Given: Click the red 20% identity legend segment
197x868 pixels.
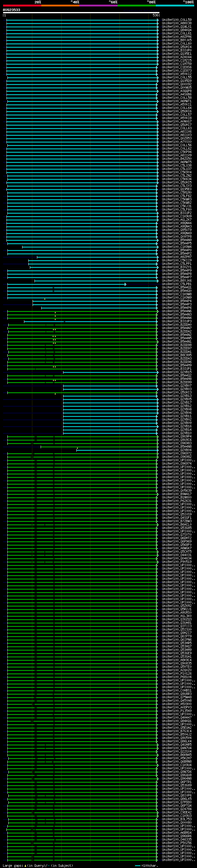Looking at the screenshot, I should [22, 6].
